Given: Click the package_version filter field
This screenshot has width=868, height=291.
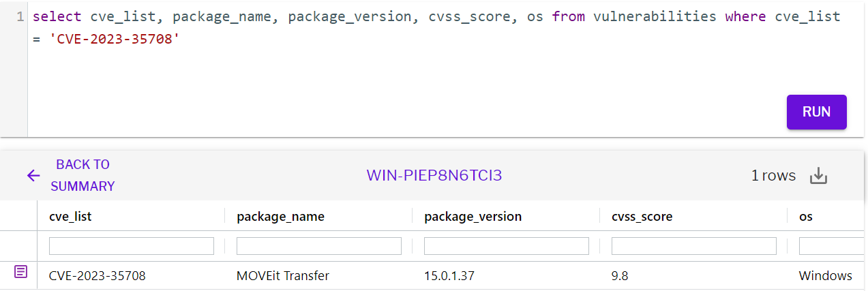Looking at the screenshot, I should [x=507, y=246].
